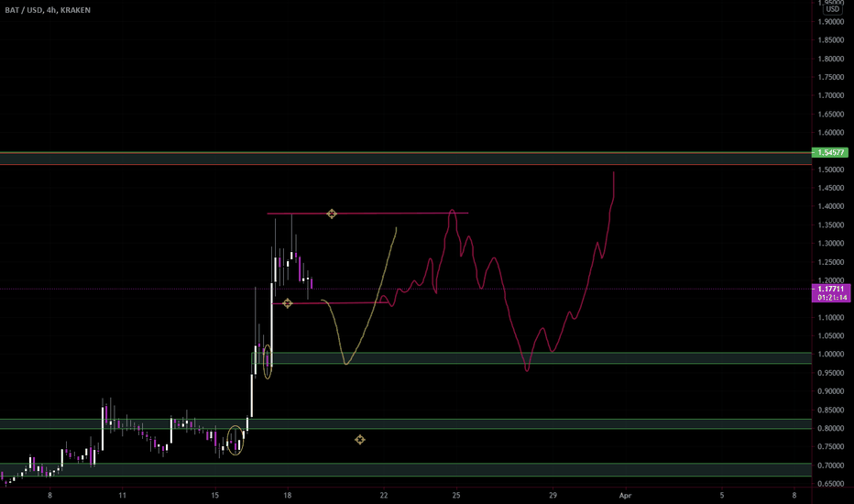Click the Apr month label on time axis

pyautogui.click(x=625, y=495)
